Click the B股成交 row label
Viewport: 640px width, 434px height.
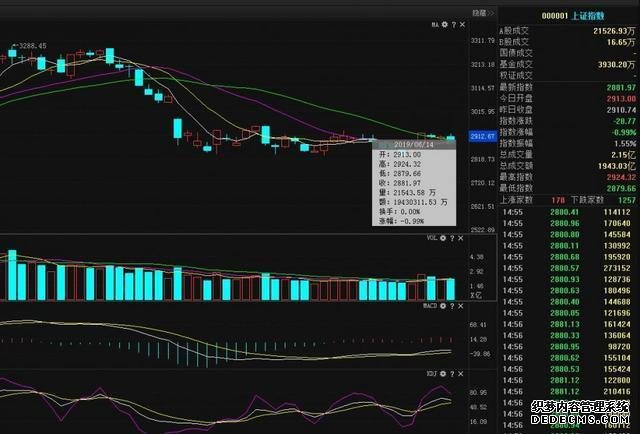(514, 42)
